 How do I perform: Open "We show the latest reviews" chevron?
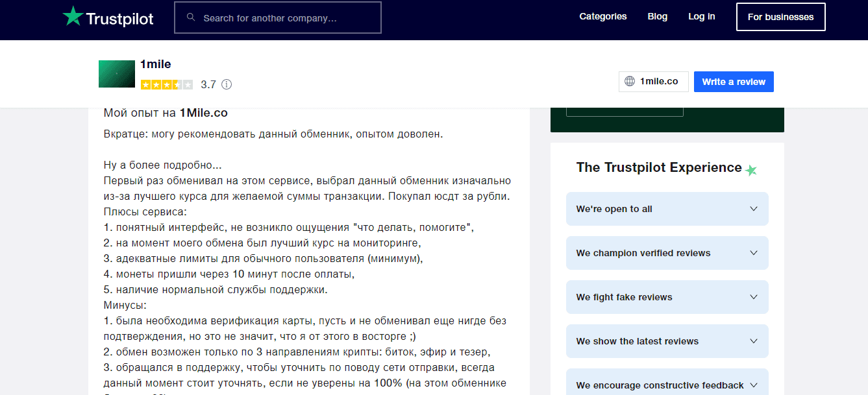753,341
